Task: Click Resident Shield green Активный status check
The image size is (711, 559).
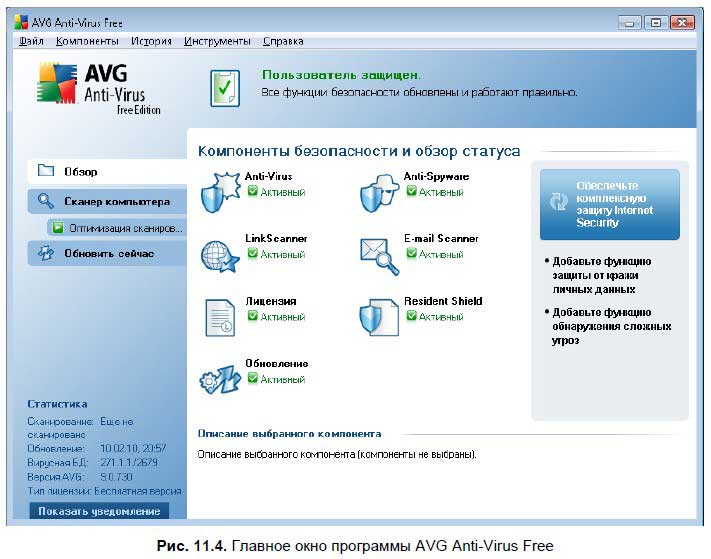Action: (411, 316)
